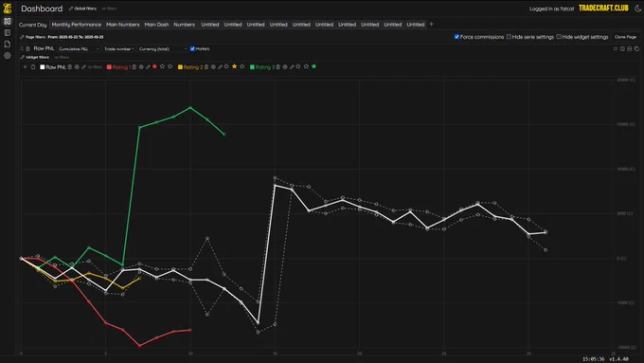Click the clipboard icon next to add serie
The height and width of the screenshot is (363, 644).
pyautogui.click(x=33, y=67)
